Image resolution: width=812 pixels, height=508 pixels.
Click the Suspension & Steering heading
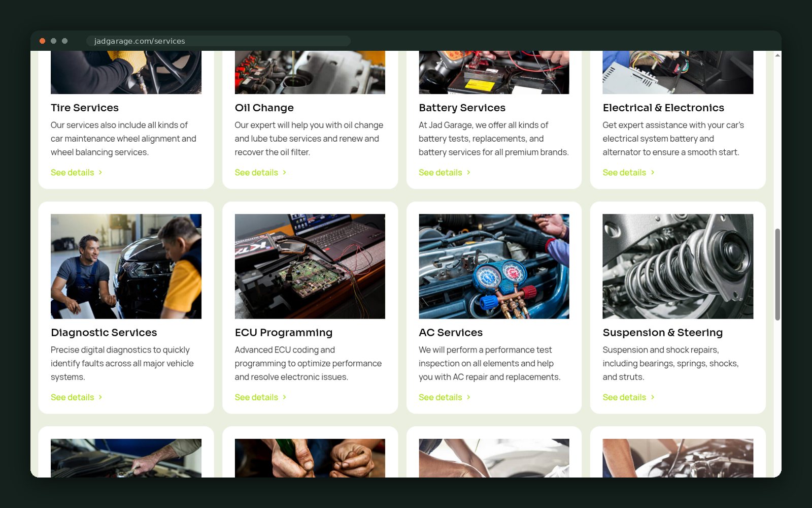tap(663, 332)
